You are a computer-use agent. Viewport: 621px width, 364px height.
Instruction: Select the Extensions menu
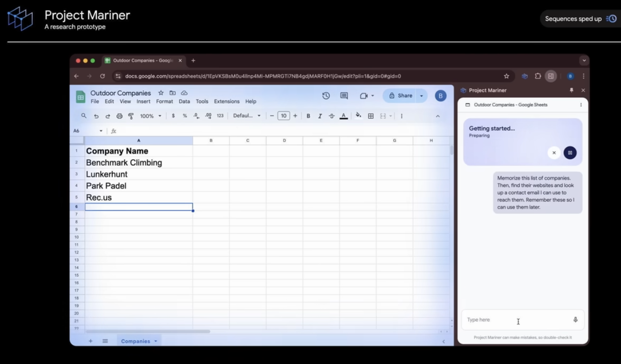pos(227,101)
